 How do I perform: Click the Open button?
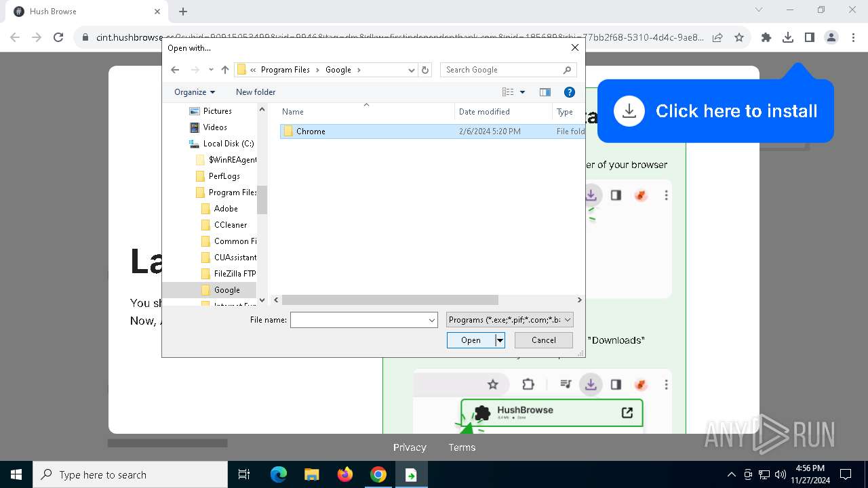(471, 340)
